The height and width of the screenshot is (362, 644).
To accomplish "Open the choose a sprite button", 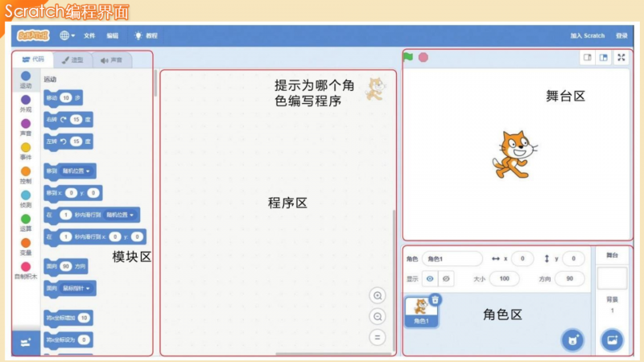I will tap(572, 340).
